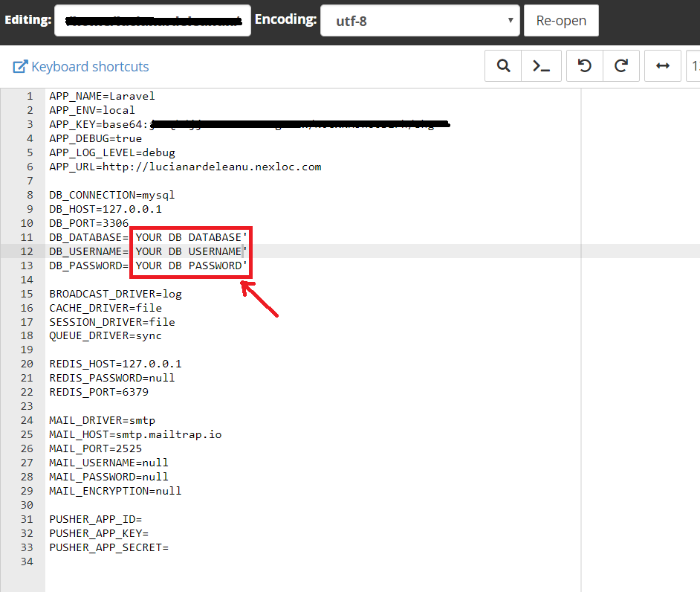Open the utf-8 encoding dropdown
700x592 pixels.
point(419,21)
